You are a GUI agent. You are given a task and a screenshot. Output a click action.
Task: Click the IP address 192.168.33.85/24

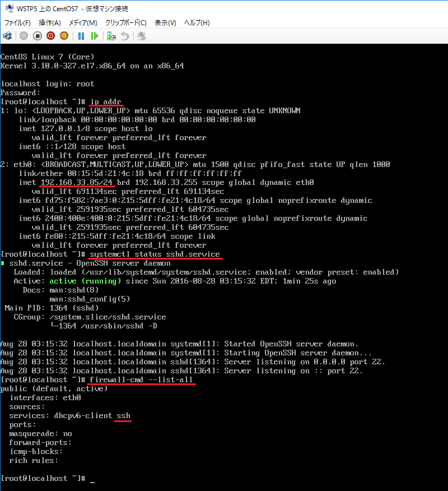tap(77, 182)
